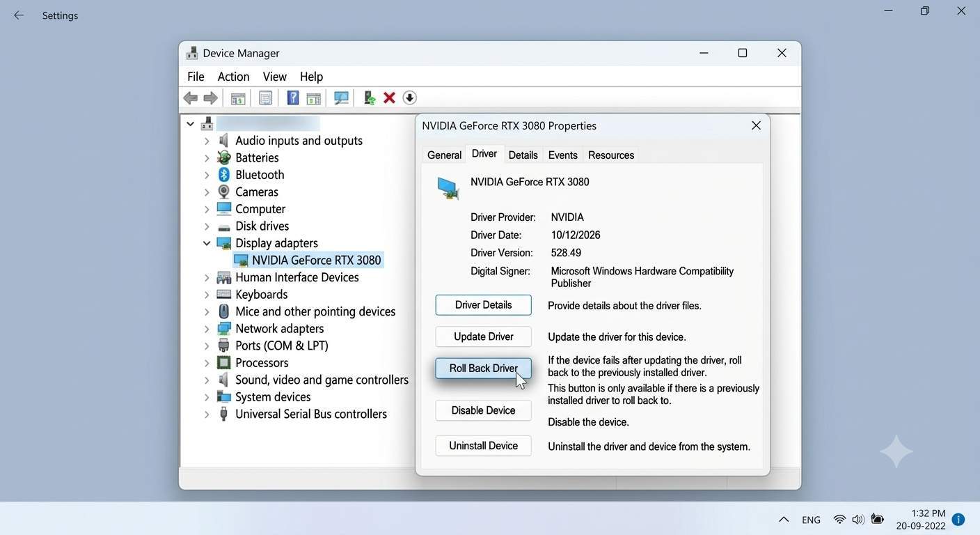
Task: Open the View menu
Action: pyautogui.click(x=274, y=77)
